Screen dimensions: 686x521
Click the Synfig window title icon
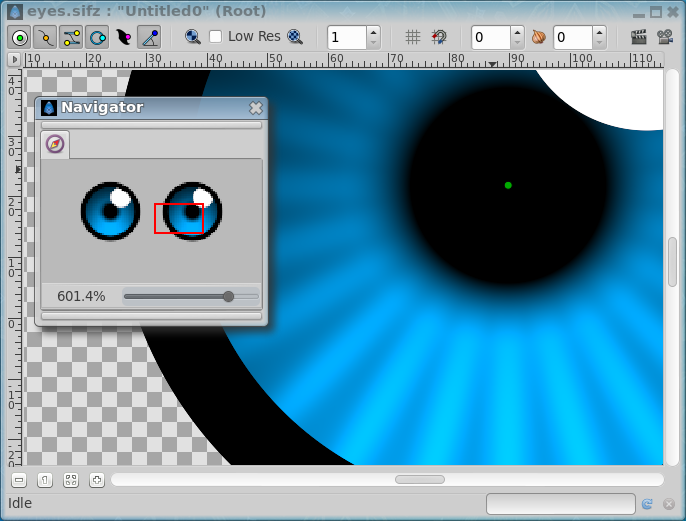[x=15, y=11]
